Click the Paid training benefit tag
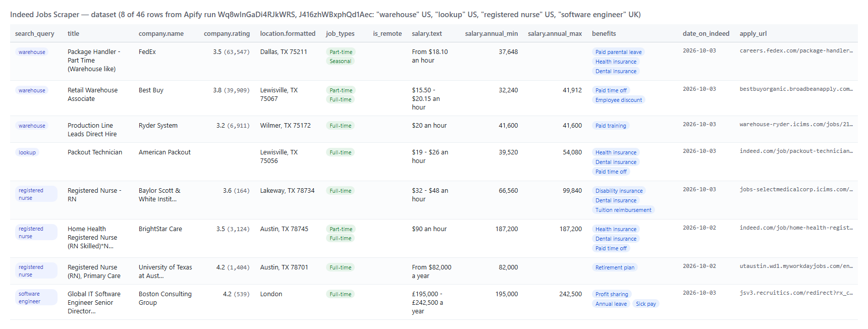The image size is (868, 329). tap(611, 126)
